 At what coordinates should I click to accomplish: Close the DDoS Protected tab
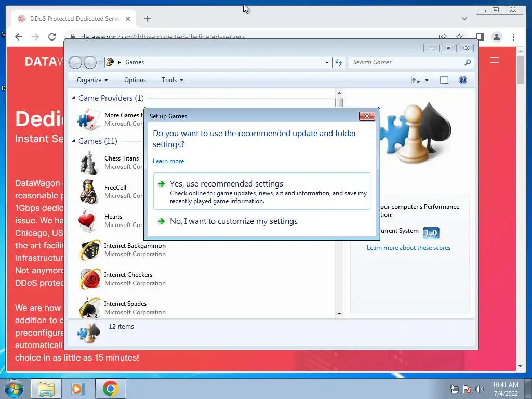[128, 19]
